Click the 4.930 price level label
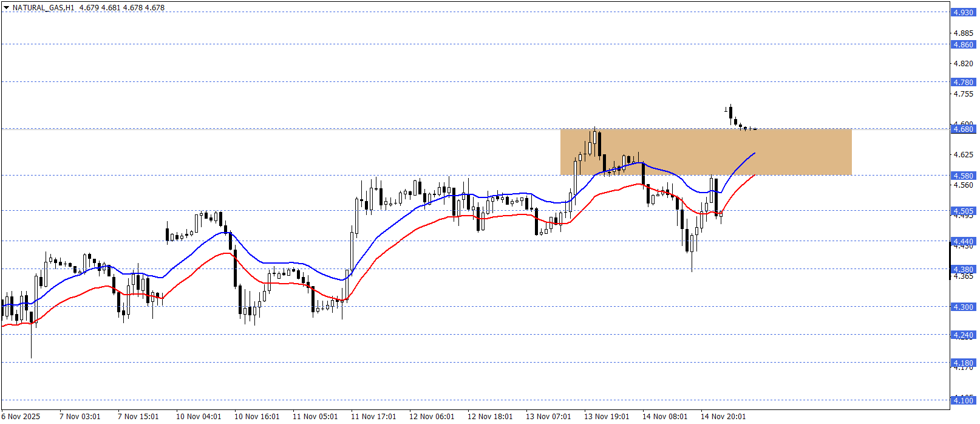This screenshot has width=980, height=424. (x=962, y=13)
